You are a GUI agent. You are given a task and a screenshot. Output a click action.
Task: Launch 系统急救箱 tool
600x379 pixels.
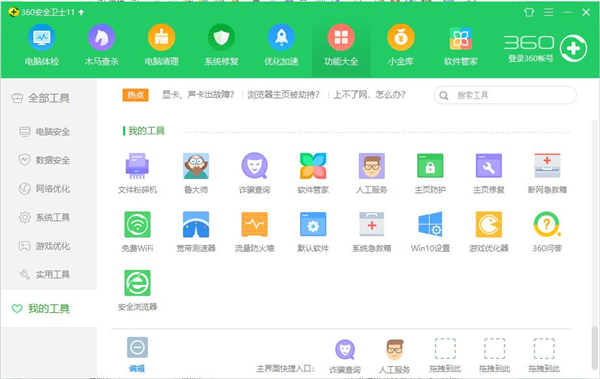click(x=372, y=232)
